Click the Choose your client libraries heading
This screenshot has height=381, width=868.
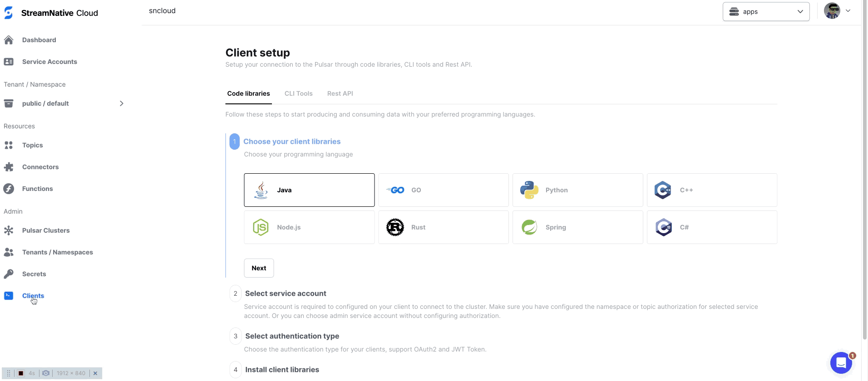click(x=292, y=142)
